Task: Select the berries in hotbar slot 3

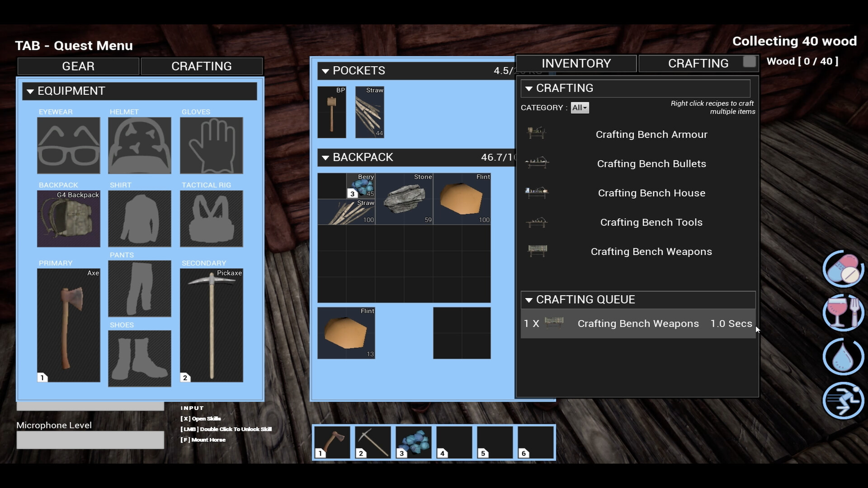Action: coord(414,442)
